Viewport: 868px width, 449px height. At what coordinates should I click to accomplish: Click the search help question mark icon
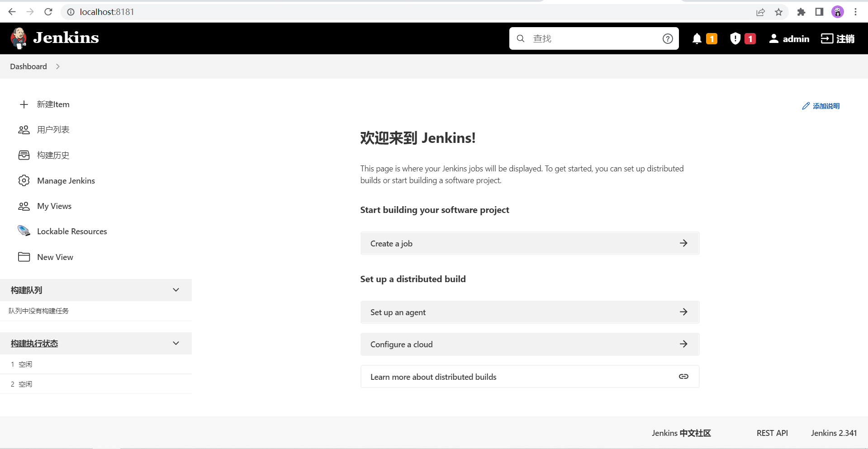click(x=668, y=39)
